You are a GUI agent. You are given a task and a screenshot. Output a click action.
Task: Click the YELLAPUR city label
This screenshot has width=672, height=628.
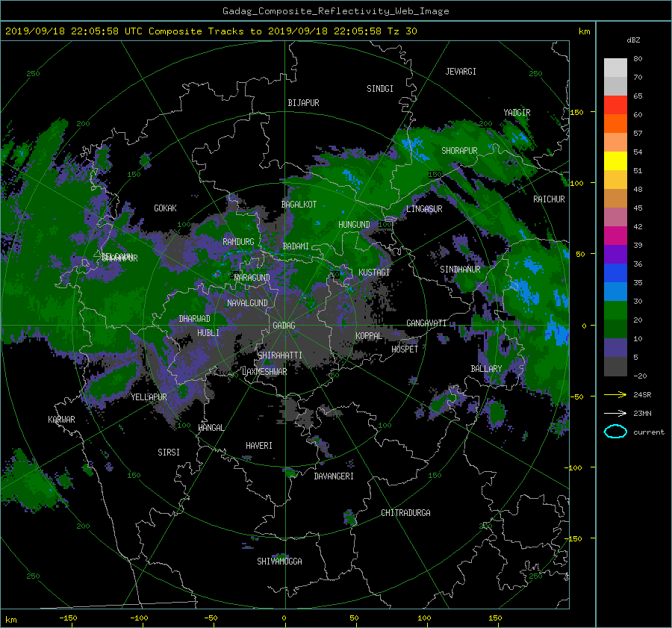[x=149, y=397]
